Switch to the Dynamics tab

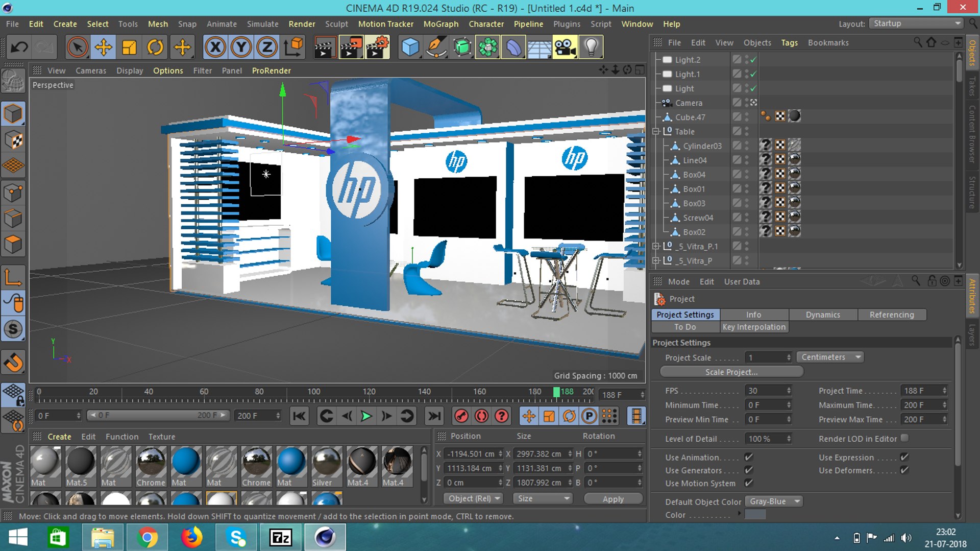tap(823, 315)
